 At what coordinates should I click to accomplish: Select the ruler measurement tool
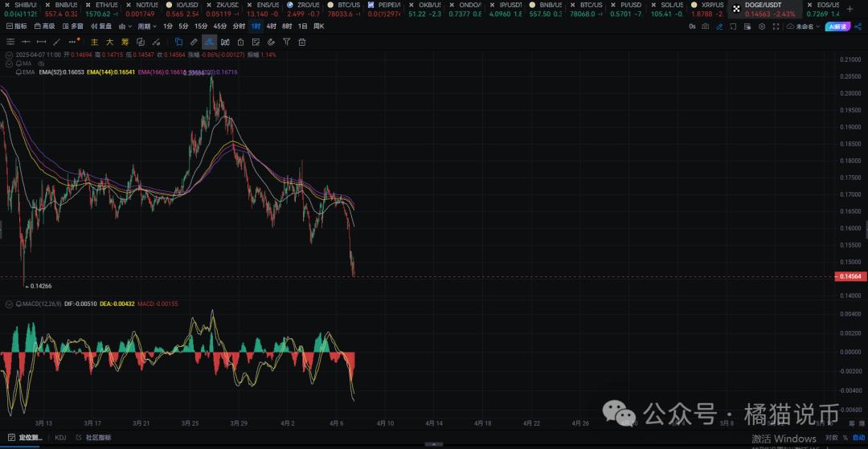pyautogui.click(x=194, y=42)
